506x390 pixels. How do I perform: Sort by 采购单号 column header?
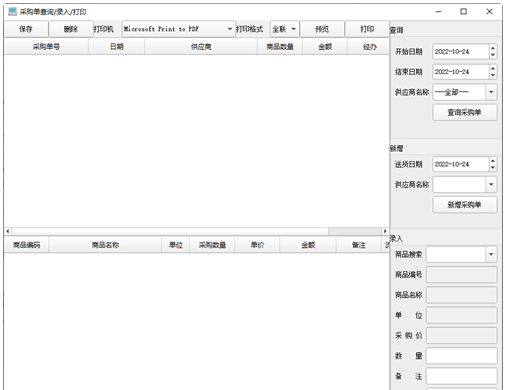(x=46, y=47)
